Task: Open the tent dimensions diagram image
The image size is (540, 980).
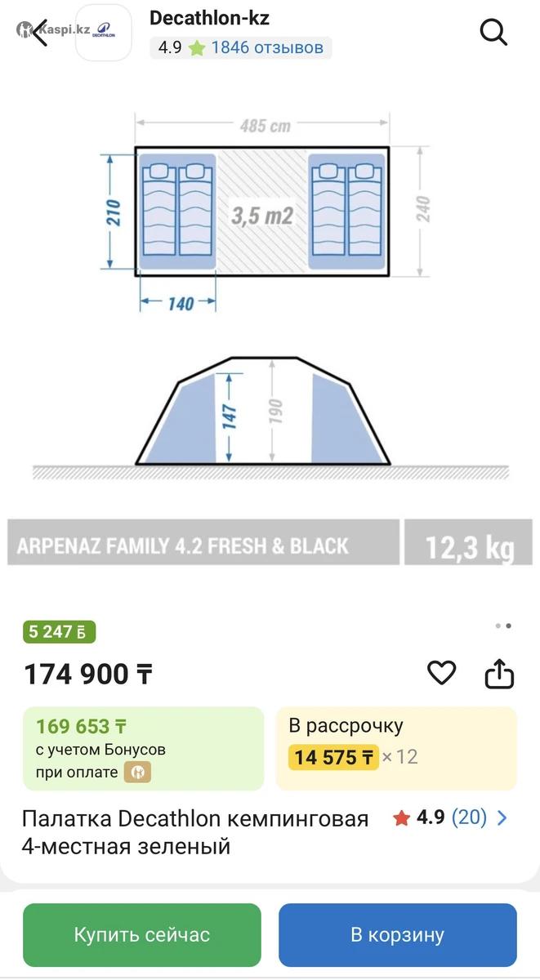Action: (270, 327)
